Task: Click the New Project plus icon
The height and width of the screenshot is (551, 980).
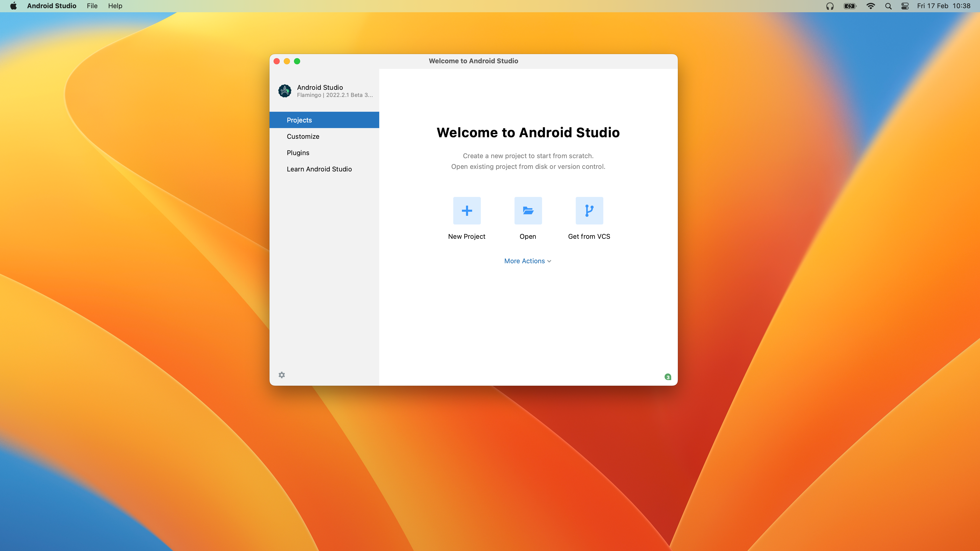Action: 467,211
